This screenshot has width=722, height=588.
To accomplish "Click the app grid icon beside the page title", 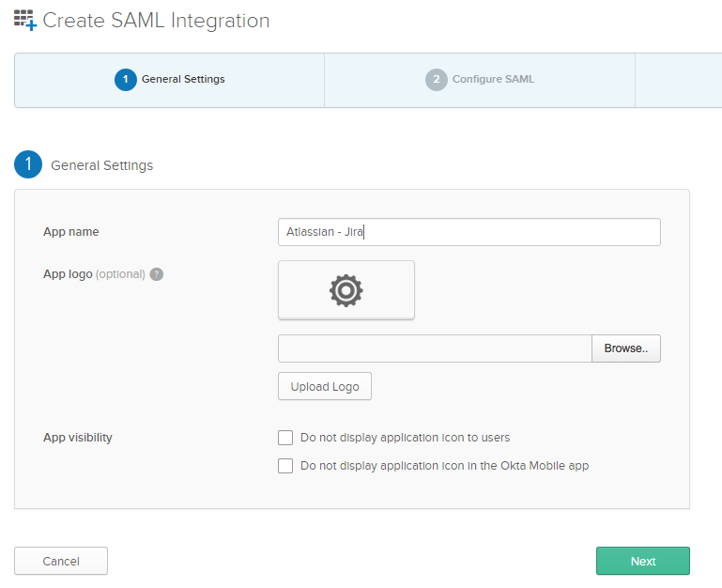I will pos(25,20).
